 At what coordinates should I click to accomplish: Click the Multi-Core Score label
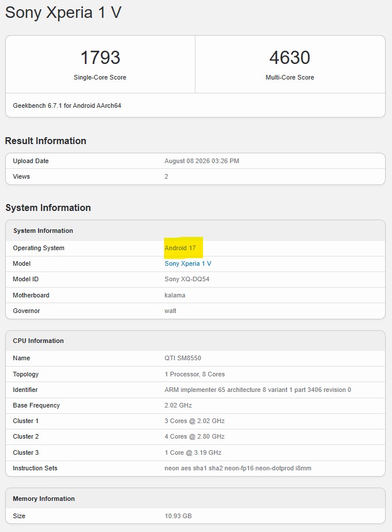[x=289, y=77]
